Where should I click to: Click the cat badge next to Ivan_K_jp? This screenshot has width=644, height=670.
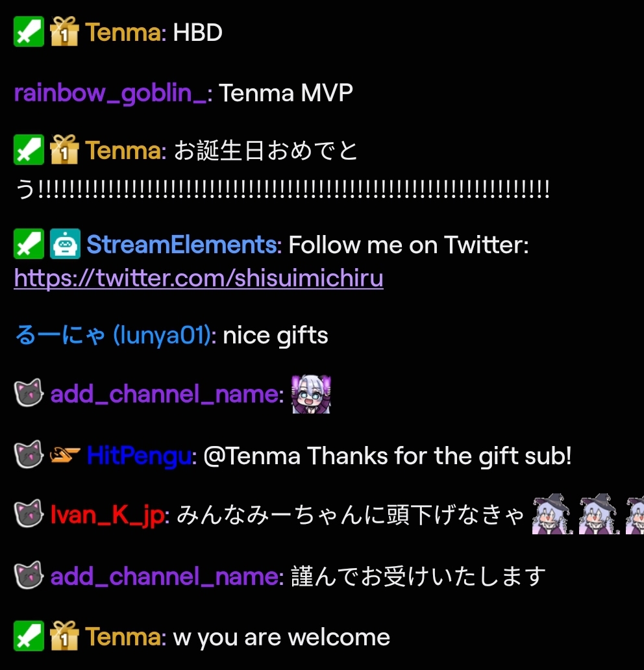tap(29, 514)
